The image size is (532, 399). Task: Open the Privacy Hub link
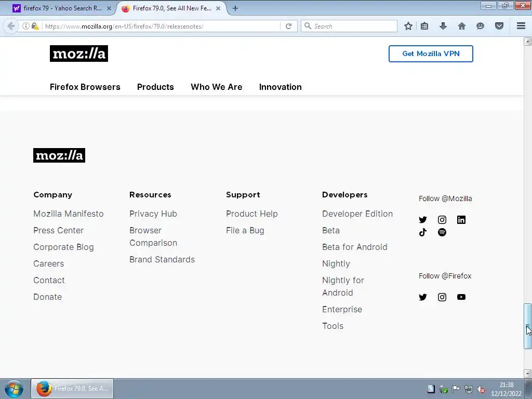(x=153, y=214)
